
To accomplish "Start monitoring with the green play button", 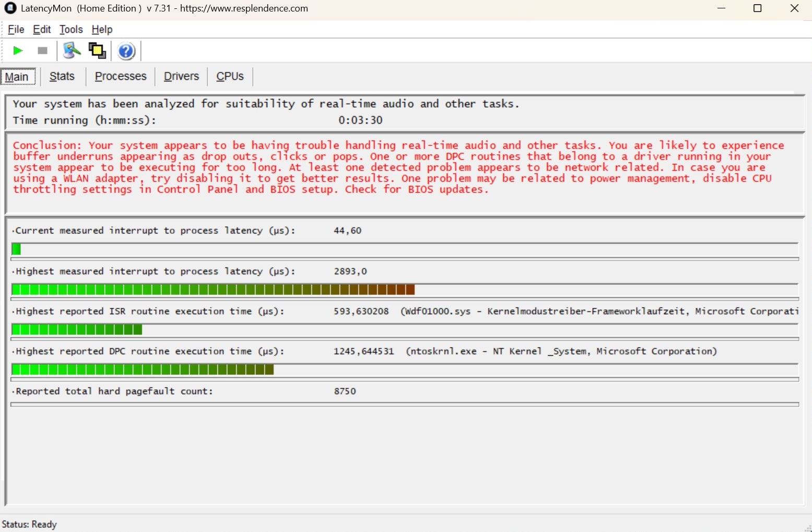I will (x=18, y=51).
